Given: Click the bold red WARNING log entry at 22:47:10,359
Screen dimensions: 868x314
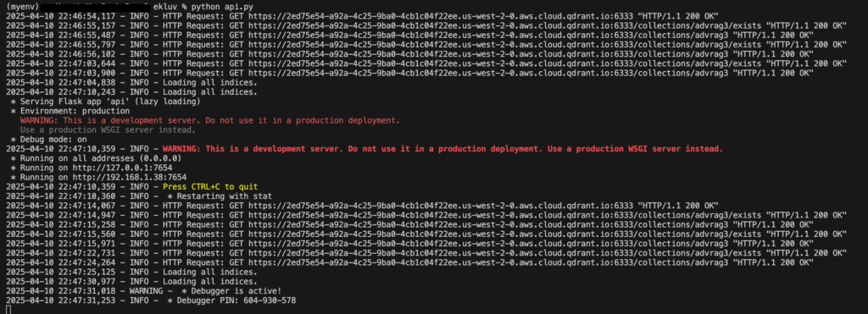Looking at the screenshot, I should coord(442,149).
